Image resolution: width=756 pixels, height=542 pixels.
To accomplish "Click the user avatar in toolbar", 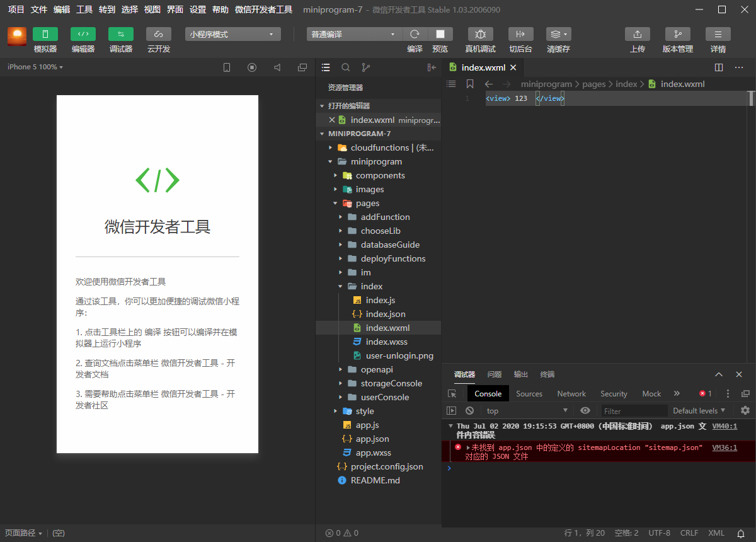I will tap(17, 37).
